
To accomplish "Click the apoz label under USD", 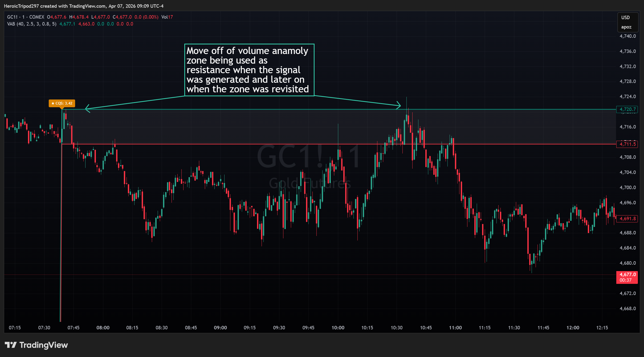I will [x=626, y=27].
